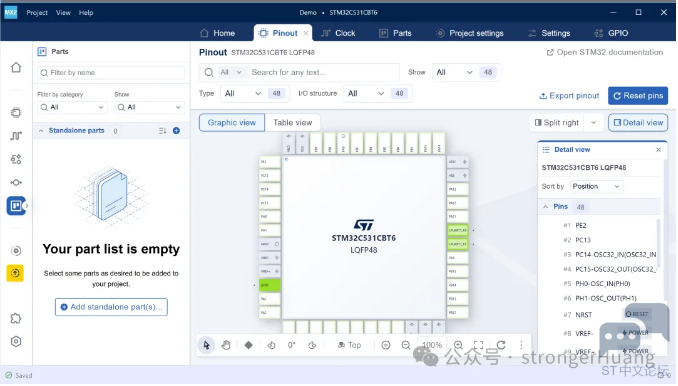Open the home icon in left sidebar
Image resolution: width=678 pixels, height=386 pixels.
coord(16,68)
